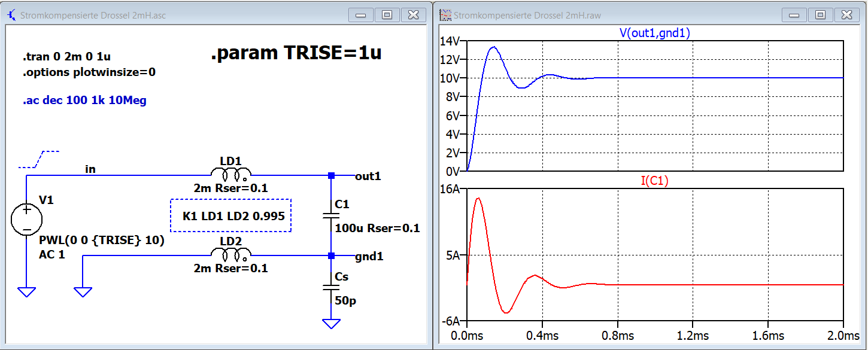Click the .param TRISE=1u directive
868x350 pixels.
tap(296, 53)
